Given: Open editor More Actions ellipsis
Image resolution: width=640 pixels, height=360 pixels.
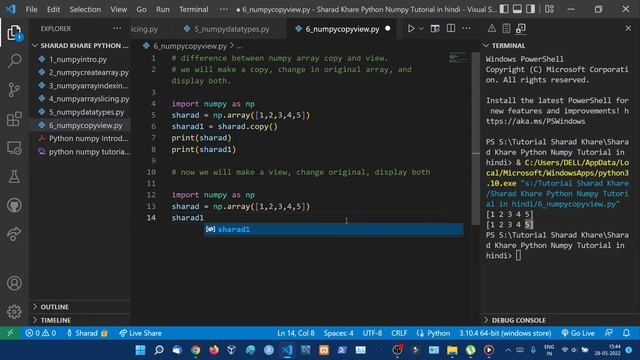Looking at the screenshot, I should (466, 29).
